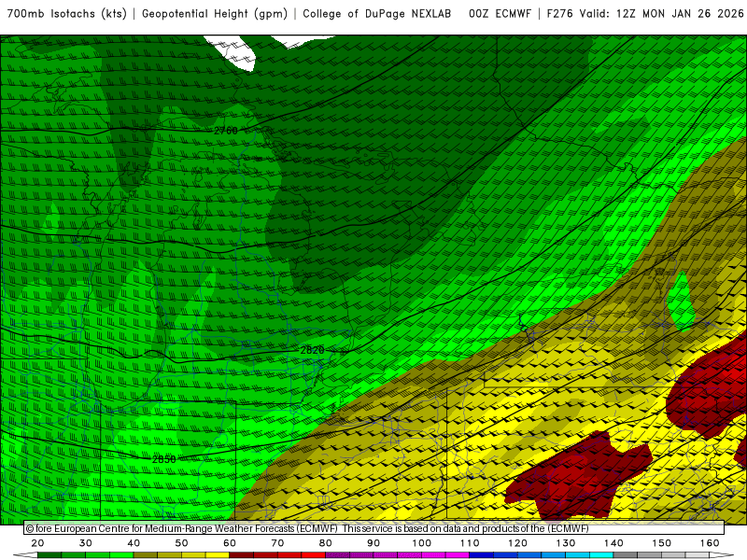Click the 160 label on the color scale
Viewport: 747px width, 560px height.
point(710,543)
